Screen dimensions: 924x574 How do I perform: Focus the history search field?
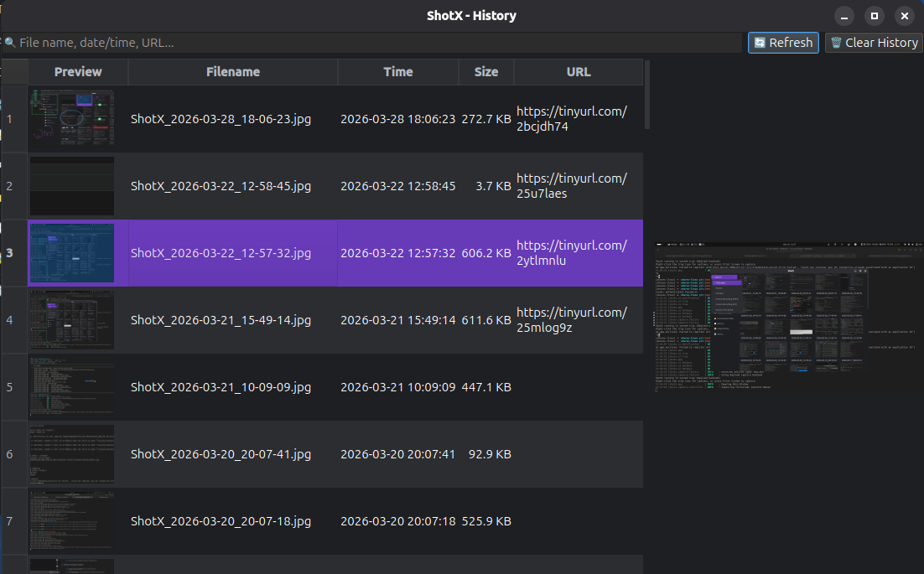pyautogui.click(x=371, y=43)
